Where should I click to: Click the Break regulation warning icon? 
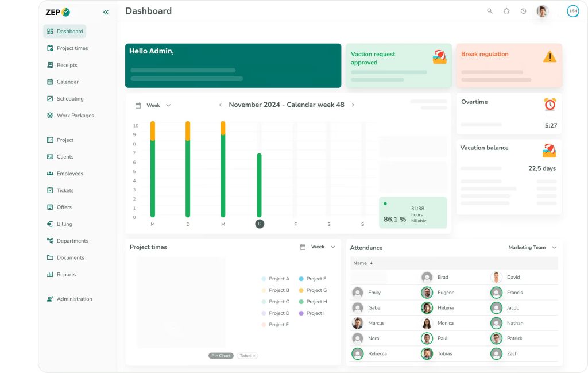(x=550, y=56)
